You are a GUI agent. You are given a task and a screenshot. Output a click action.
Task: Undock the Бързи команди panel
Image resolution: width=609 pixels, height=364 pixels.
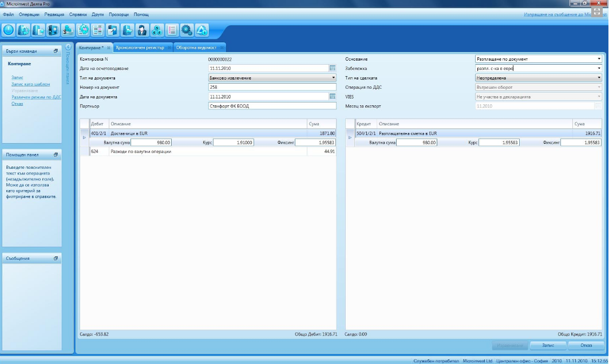point(56,51)
